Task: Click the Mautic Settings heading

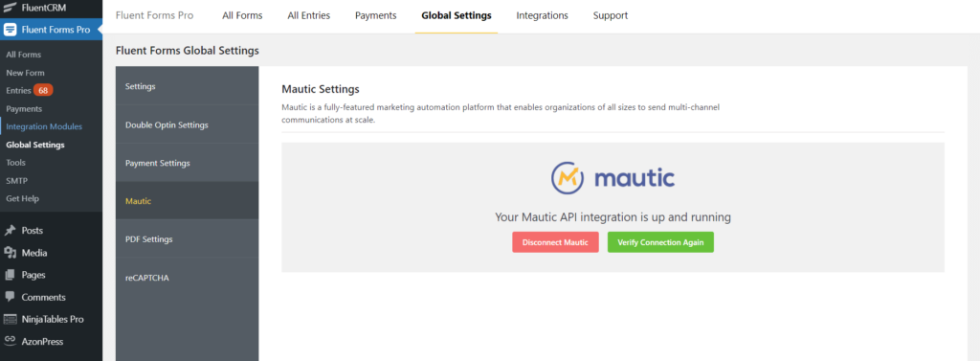Action: coord(321,89)
